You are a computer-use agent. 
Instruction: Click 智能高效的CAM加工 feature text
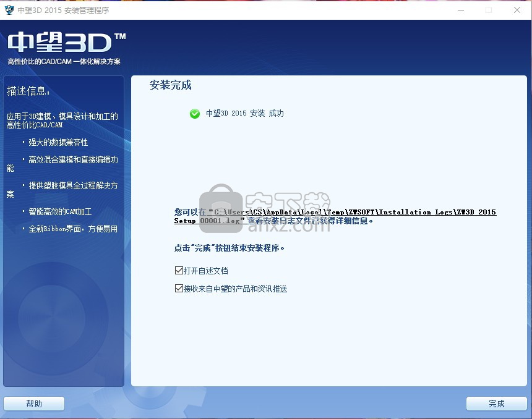point(60,211)
